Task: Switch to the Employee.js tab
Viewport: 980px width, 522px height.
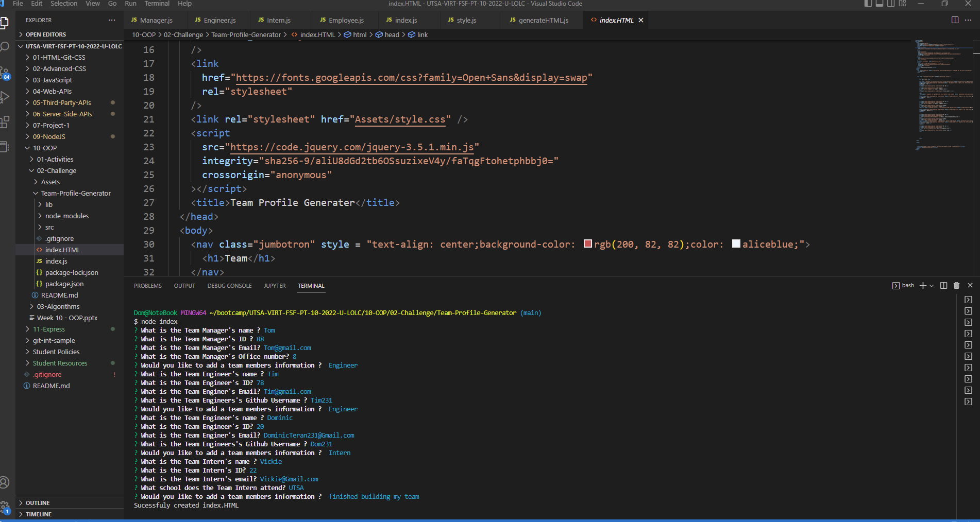Action: [x=344, y=20]
